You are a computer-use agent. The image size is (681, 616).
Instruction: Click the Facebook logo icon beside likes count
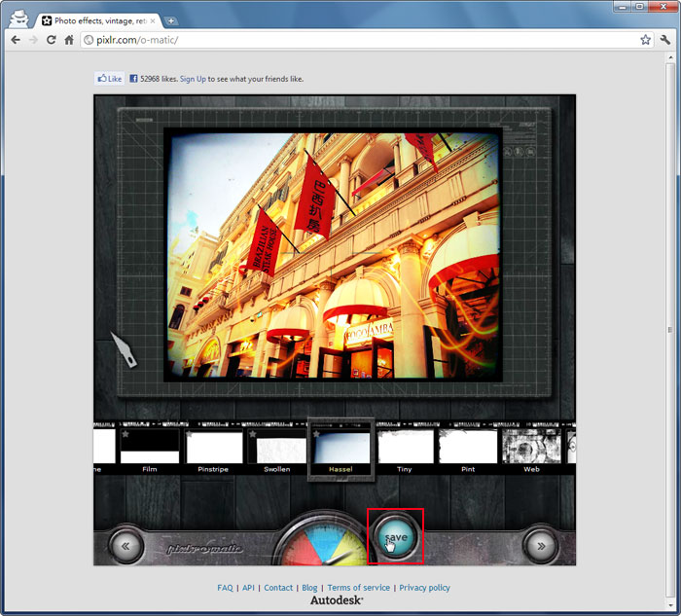(134, 79)
